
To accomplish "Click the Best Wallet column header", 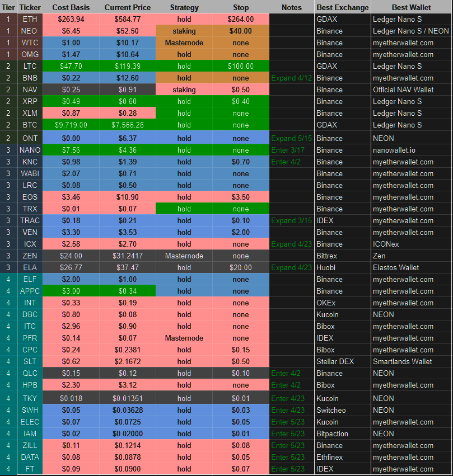I will pyautogui.click(x=411, y=7).
